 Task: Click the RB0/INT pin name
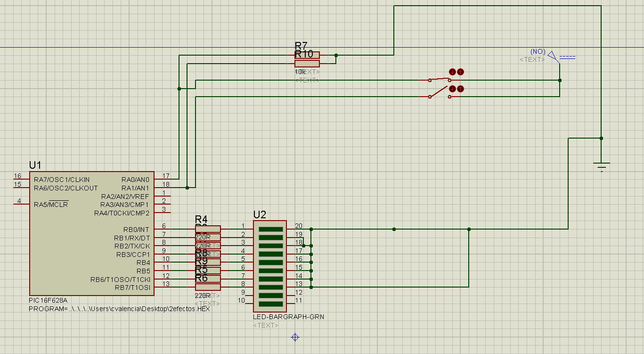(x=137, y=230)
